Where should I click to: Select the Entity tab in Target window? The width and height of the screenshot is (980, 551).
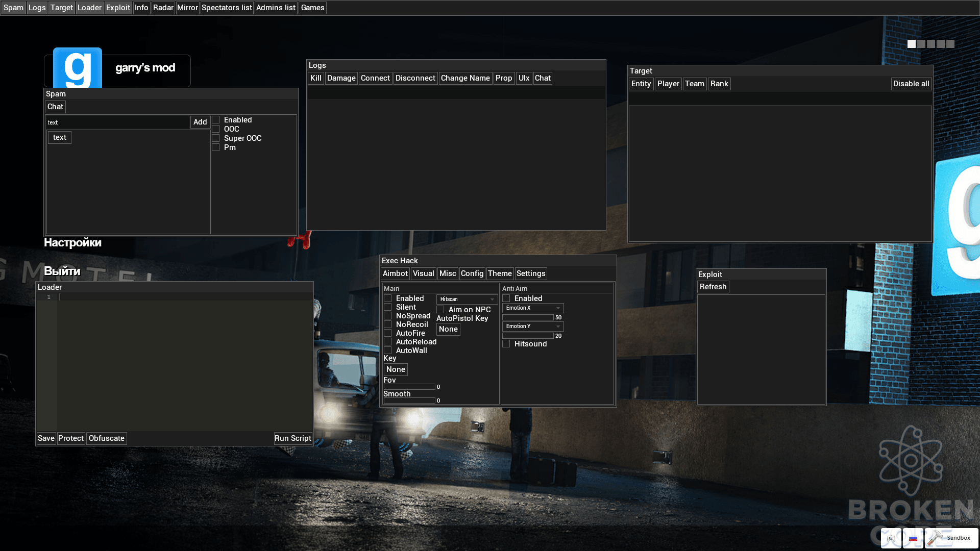[641, 84]
